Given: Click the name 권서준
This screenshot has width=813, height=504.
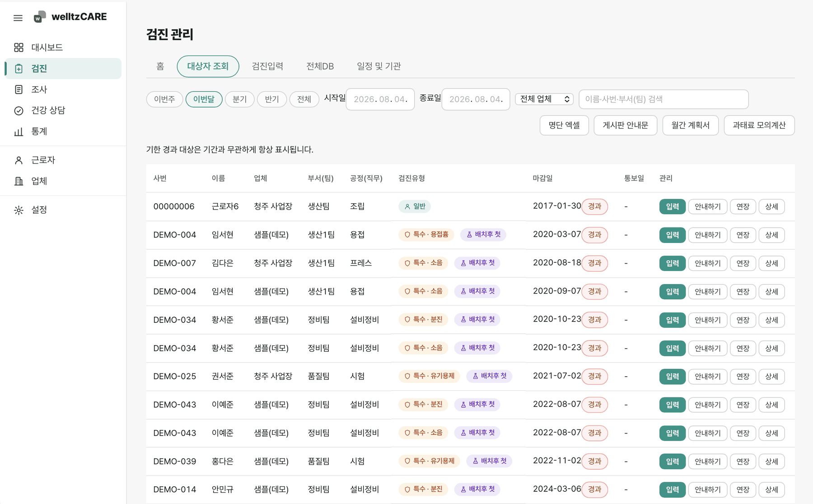Looking at the screenshot, I should [222, 376].
